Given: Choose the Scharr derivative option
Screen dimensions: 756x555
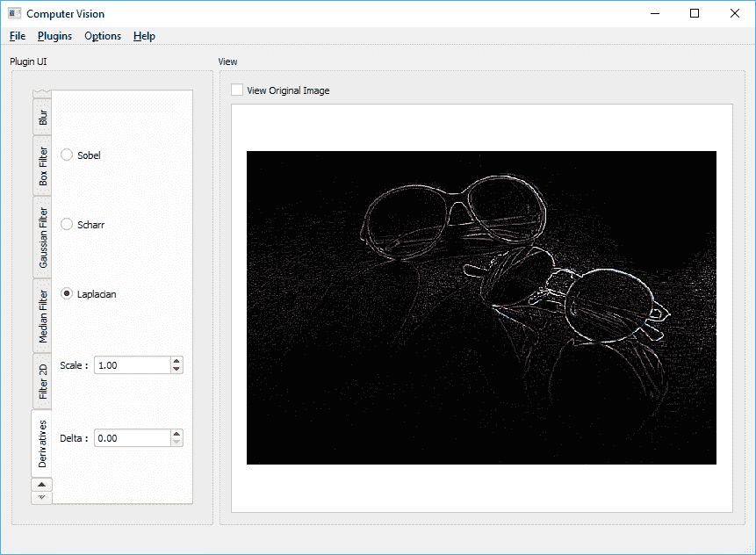Looking at the screenshot, I should click(67, 225).
